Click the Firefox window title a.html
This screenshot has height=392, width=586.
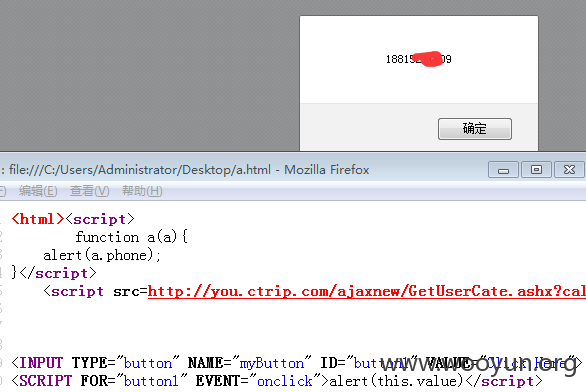pyautogui.click(x=189, y=170)
